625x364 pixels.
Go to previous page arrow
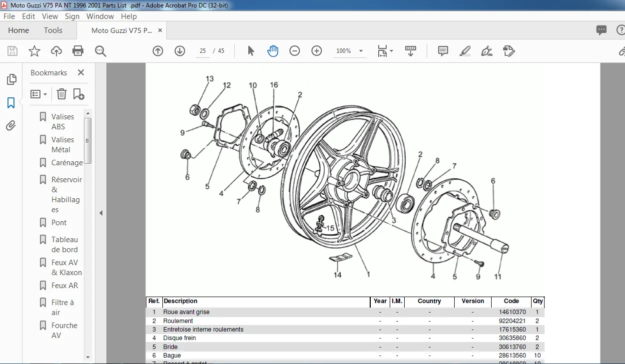[158, 51]
